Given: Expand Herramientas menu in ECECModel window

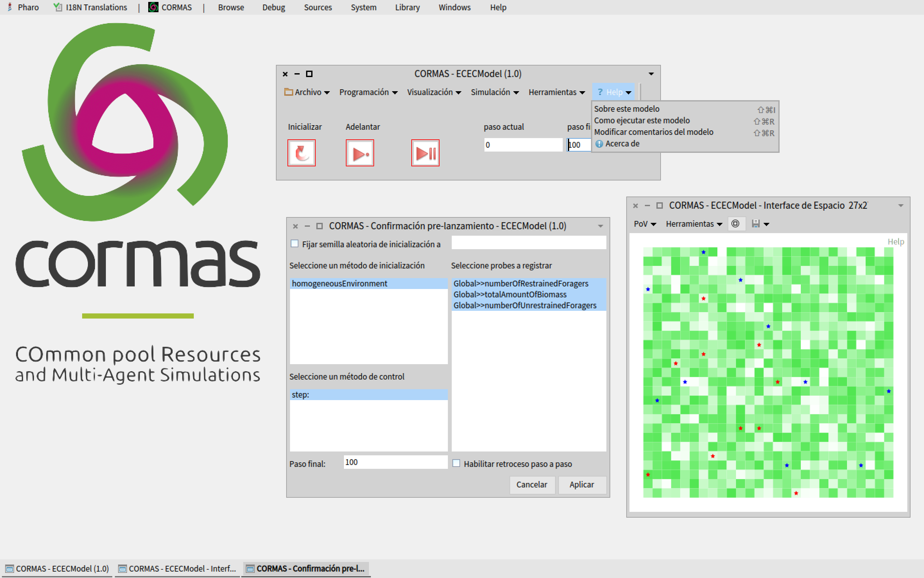Looking at the screenshot, I should [x=557, y=92].
